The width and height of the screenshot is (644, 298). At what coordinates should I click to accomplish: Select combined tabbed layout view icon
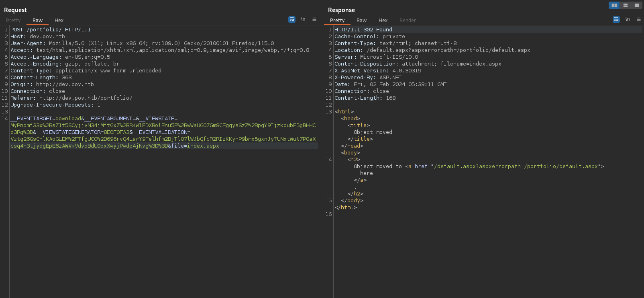click(637, 5)
